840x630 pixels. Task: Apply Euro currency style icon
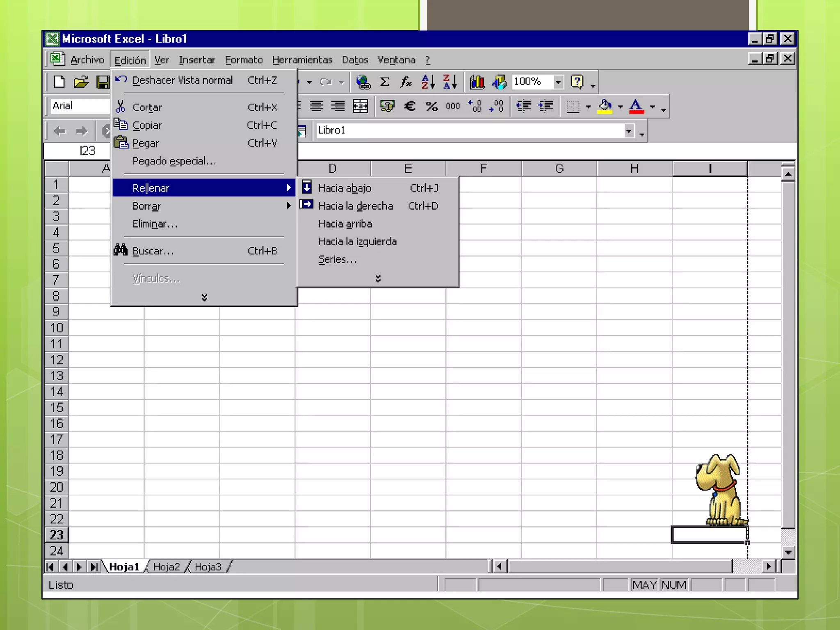409,106
